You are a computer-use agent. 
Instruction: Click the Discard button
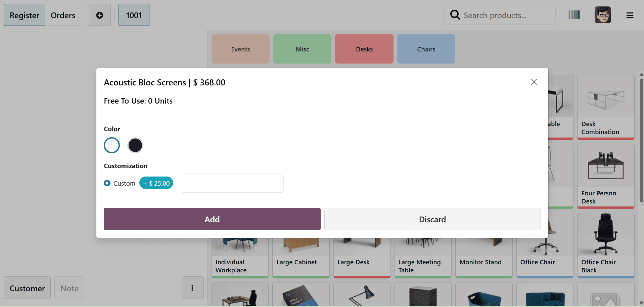click(432, 219)
